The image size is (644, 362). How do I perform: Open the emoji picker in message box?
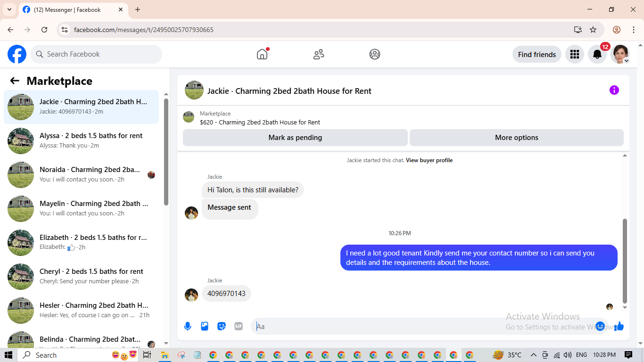click(600, 326)
